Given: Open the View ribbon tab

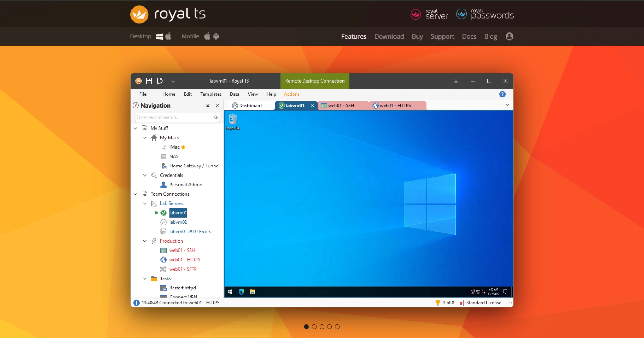Looking at the screenshot, I should pos(253,94).
